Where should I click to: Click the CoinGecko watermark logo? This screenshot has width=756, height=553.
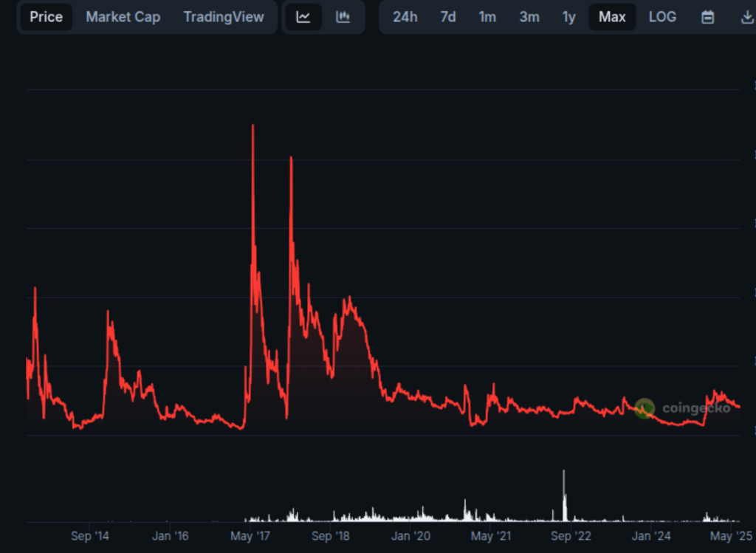[x=645, y=407]
